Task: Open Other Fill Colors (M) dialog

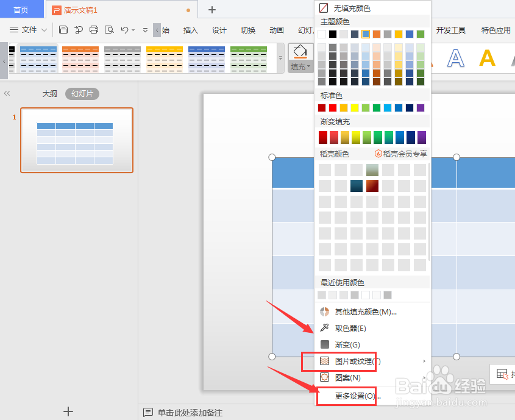Action: [x=372, y=311]
